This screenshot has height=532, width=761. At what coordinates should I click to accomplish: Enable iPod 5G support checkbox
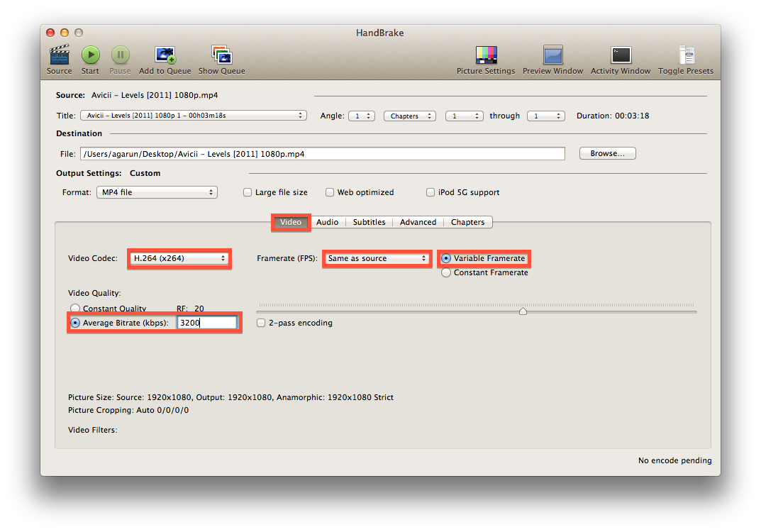(430, 192)
